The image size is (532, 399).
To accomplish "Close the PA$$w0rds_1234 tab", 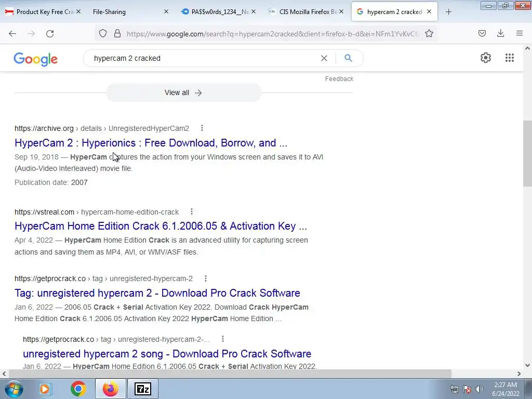I will coord(254,12).
